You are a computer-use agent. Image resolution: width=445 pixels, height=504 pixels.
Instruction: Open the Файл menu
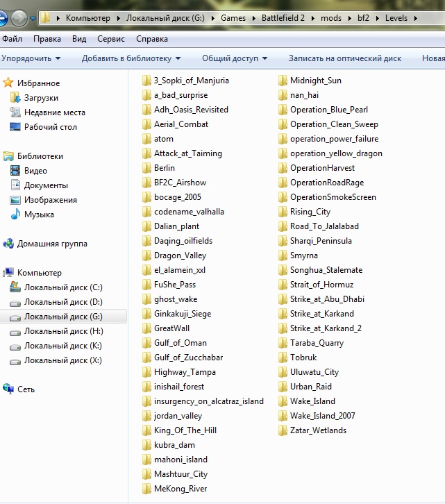click(x=12, y=39)
